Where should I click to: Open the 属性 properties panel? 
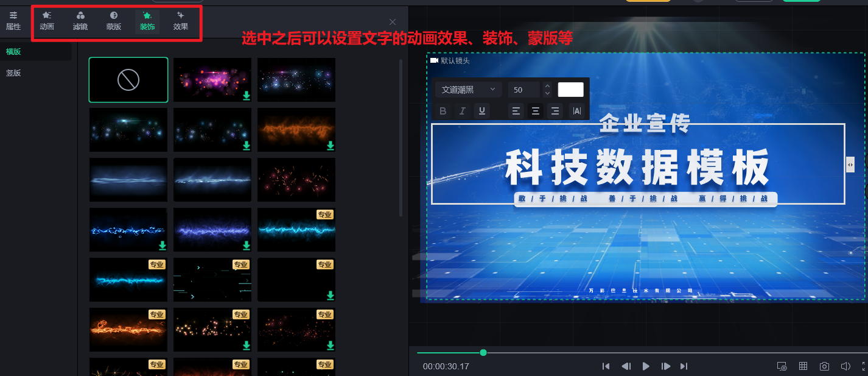click(x=13, y=21)
